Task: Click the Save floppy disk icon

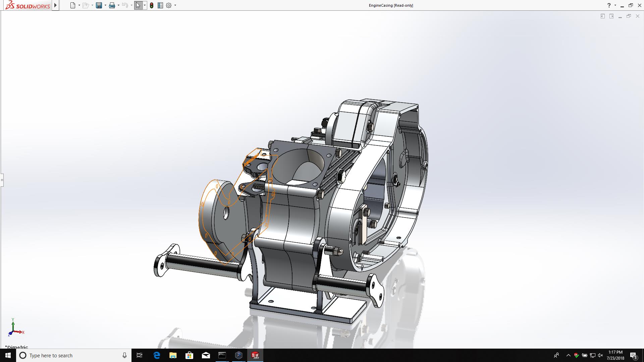Action: [x=99, y=5]
